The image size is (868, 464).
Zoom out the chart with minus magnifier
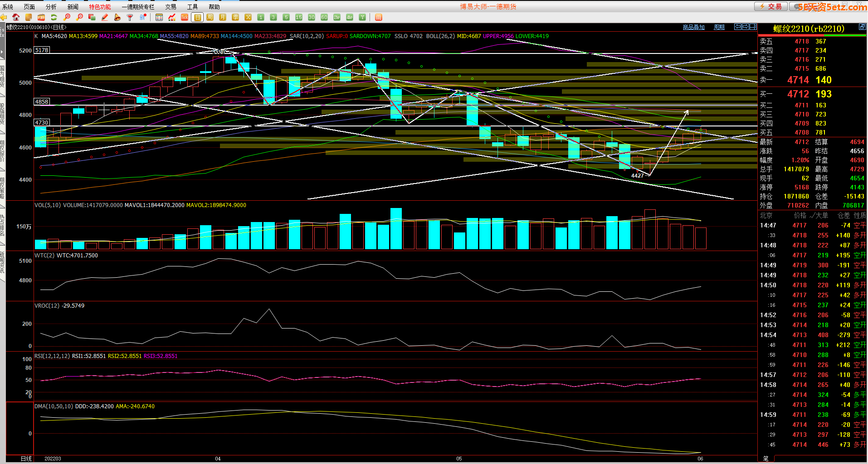pos(79,17)
